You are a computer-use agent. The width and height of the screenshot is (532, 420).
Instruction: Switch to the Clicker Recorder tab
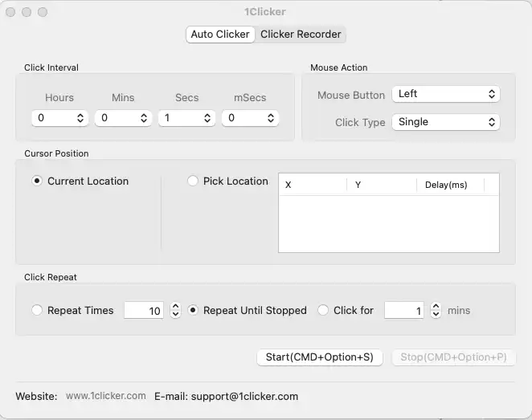[x=301, y=35]
